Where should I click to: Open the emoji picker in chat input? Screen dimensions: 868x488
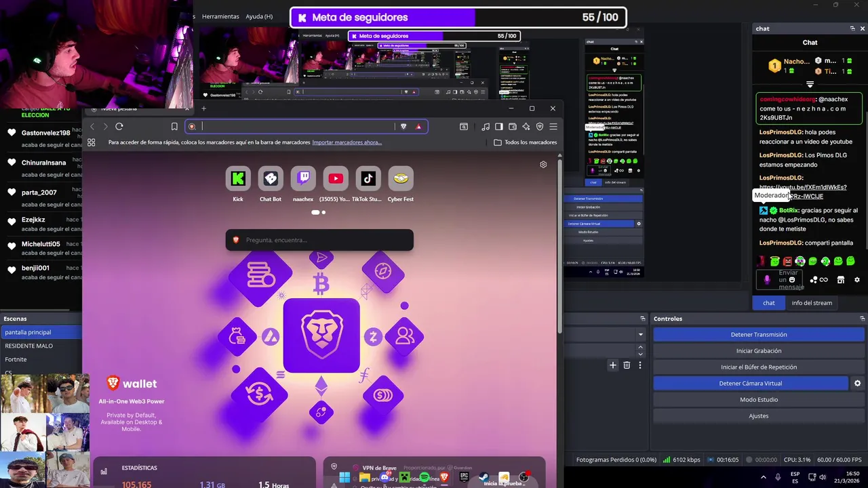click(791, 280)
